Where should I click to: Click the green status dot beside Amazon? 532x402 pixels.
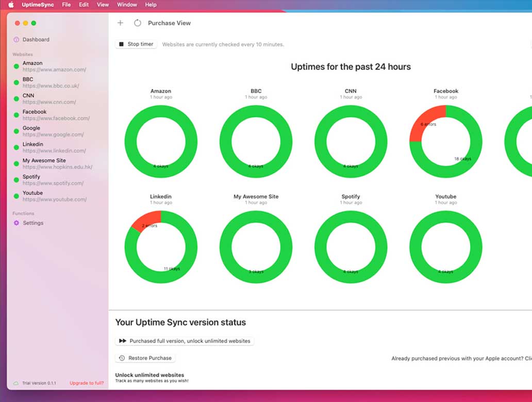(16, 66)
